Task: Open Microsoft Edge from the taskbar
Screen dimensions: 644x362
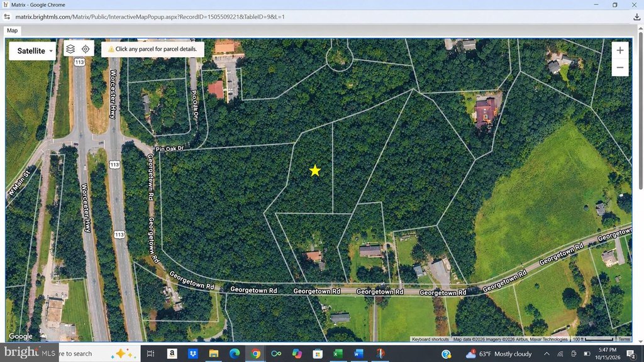Action: pyautogui.click(x=235, y=353)
